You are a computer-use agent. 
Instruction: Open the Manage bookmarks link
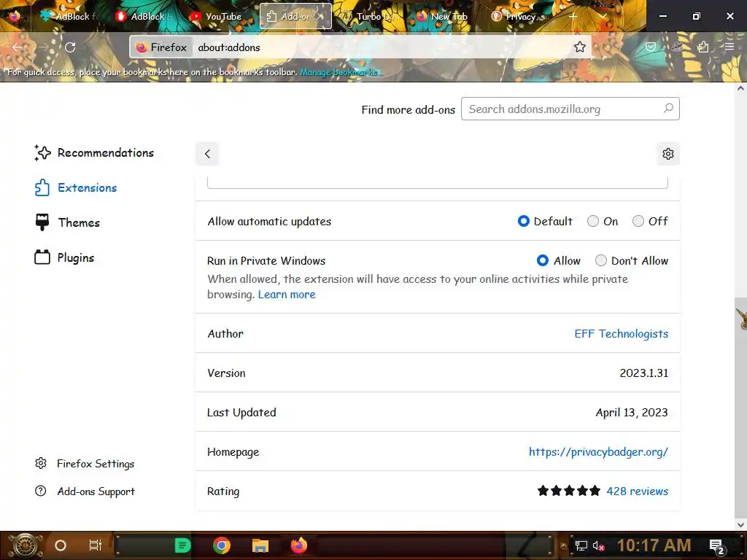(338, 72)
